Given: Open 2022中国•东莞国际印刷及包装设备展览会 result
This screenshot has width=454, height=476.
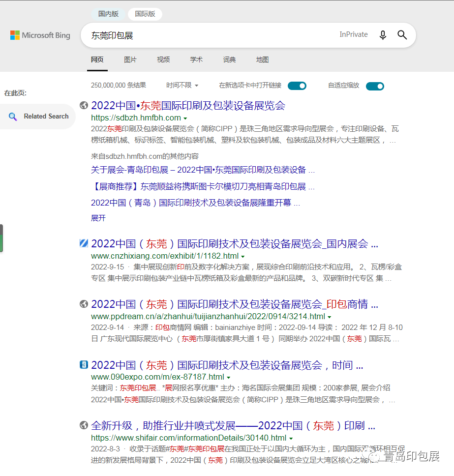Looking at the screenshot, I should click(x=188, y=105).
